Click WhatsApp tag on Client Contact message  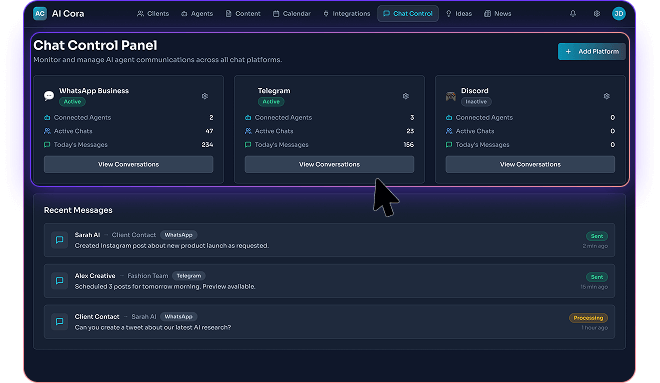tap(178, 317)
